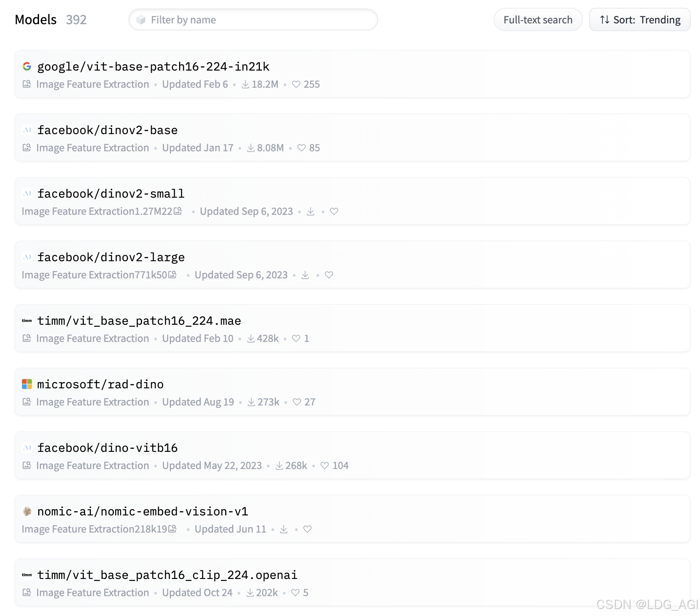This screenshot has height=616, width=700.
Task: Click the heart icon in dinov2-small row
Action: (x=334, y=211)
